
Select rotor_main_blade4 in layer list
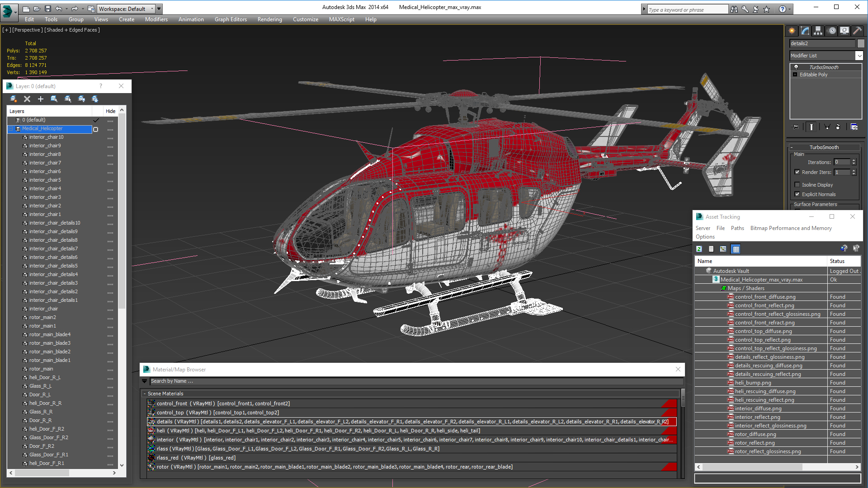tap(50, 334)
